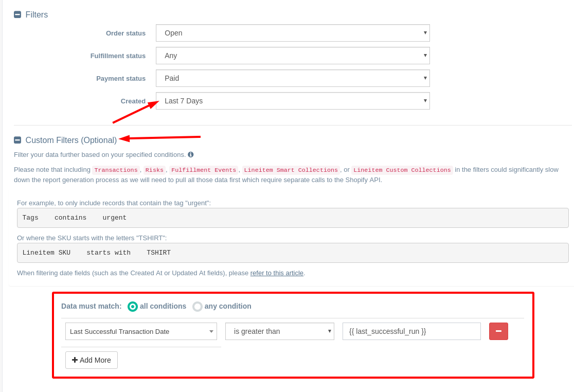Remove the condition row with the red minus
Viewport: 574px width, 392px height.
(x=498, y=331)
